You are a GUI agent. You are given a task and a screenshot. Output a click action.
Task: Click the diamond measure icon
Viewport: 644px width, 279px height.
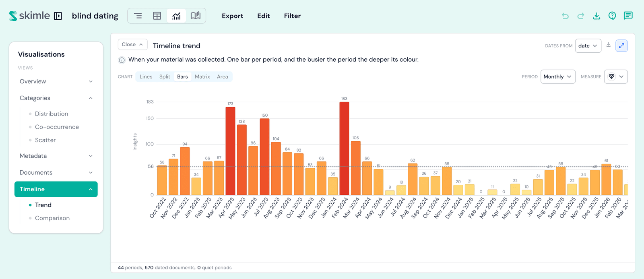(611, 76)
